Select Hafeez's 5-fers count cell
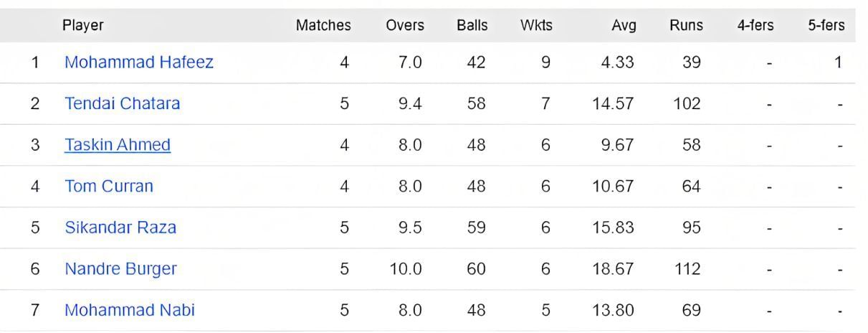 click(x=837, y=62)
